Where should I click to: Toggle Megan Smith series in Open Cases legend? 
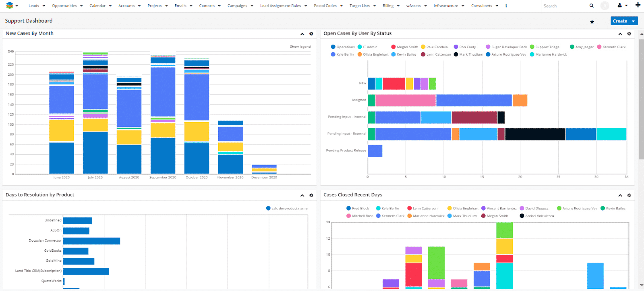click(x=404, y=47)
